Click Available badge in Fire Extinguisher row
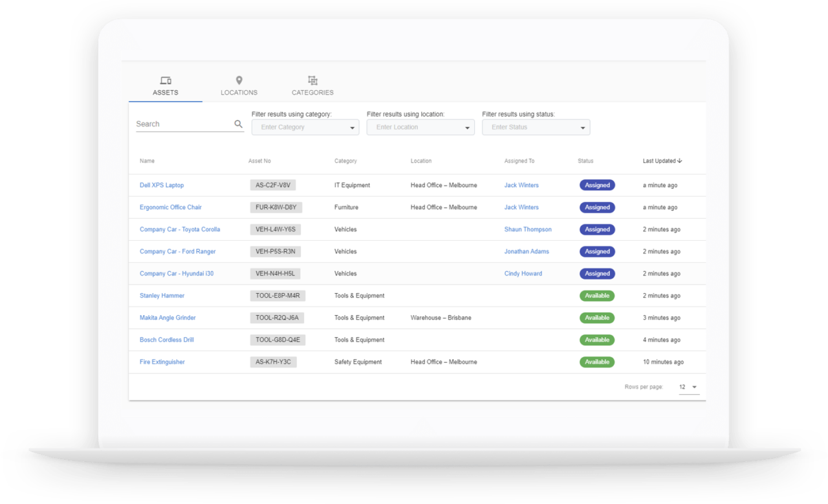The width and height of the screenshot is (828, 504). point(597,362)
